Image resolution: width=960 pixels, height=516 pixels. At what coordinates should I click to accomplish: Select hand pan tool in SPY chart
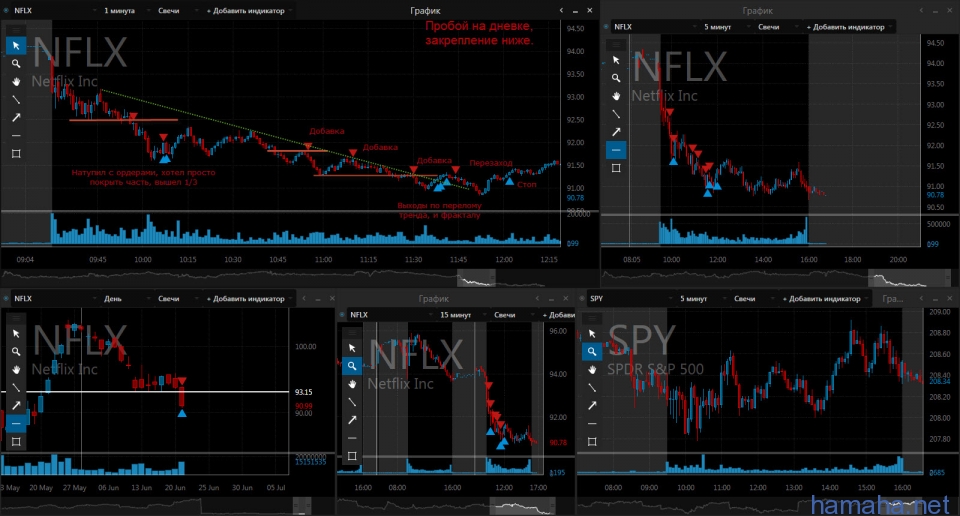(591, 370)
